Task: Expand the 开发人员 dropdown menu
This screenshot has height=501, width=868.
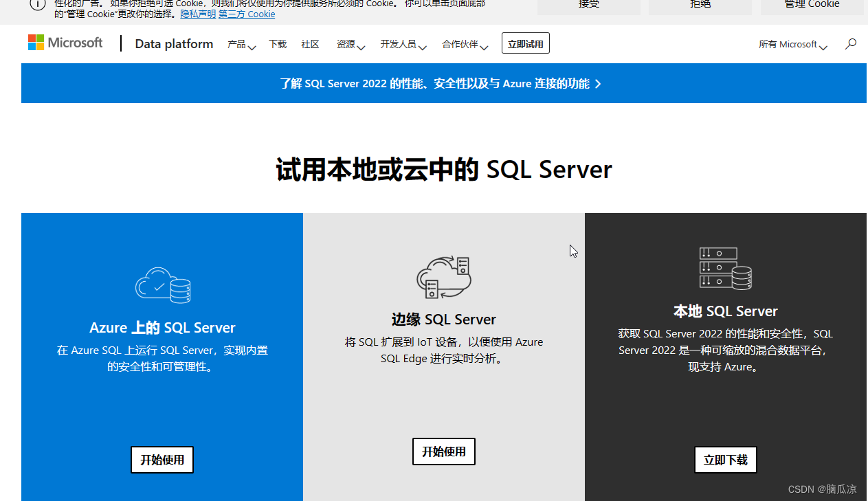Action: [403, 44]
